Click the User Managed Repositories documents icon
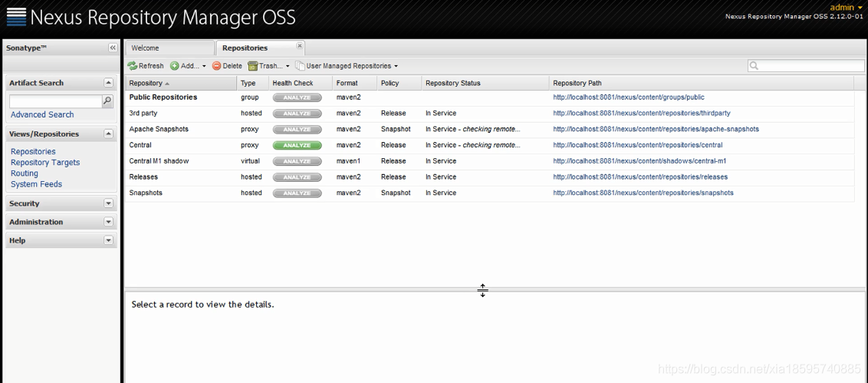This screenshot has width=868, height=383. click(300, 66)
